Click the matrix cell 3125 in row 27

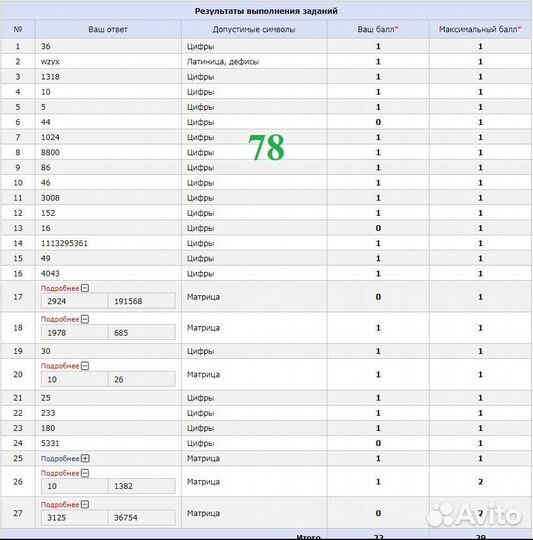pos(74,517)
